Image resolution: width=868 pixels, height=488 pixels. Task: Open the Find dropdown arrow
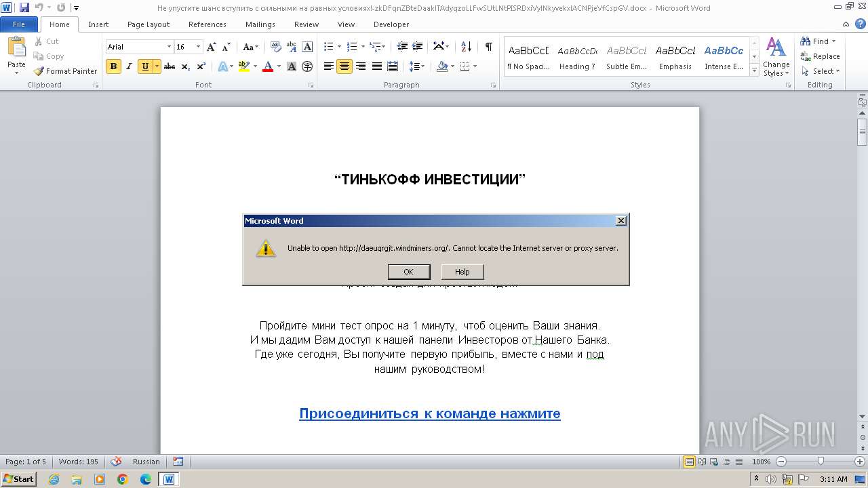[x=834, y=41]
